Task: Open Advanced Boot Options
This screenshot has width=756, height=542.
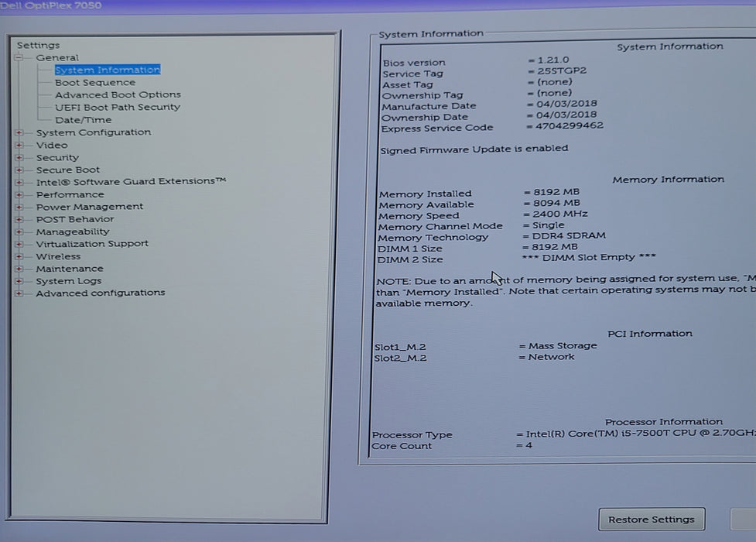Action: (x=118, y=94)
